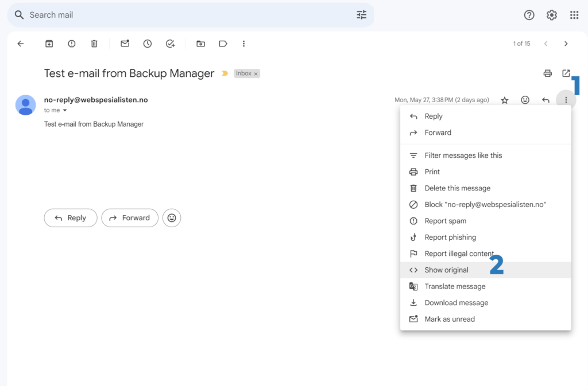
Task: Open the Move to folder icon
Action: tap(200, 44)
